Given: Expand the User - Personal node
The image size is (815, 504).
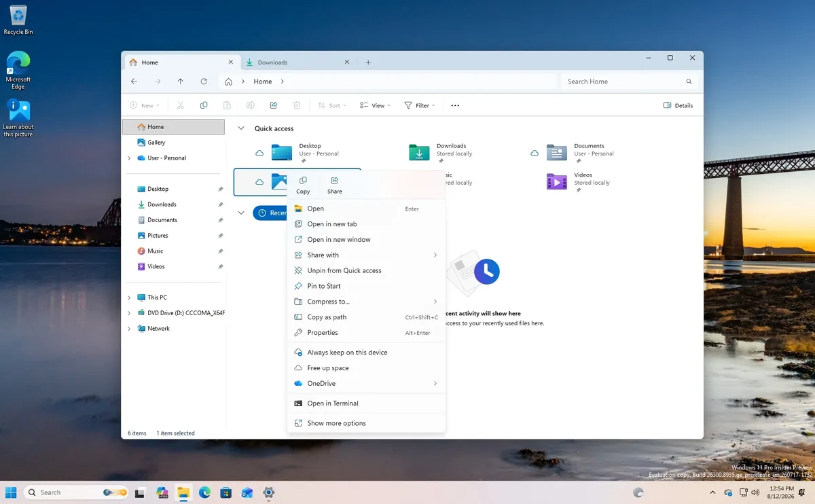Looking at the screenshot, I should [x=129, y=158].
